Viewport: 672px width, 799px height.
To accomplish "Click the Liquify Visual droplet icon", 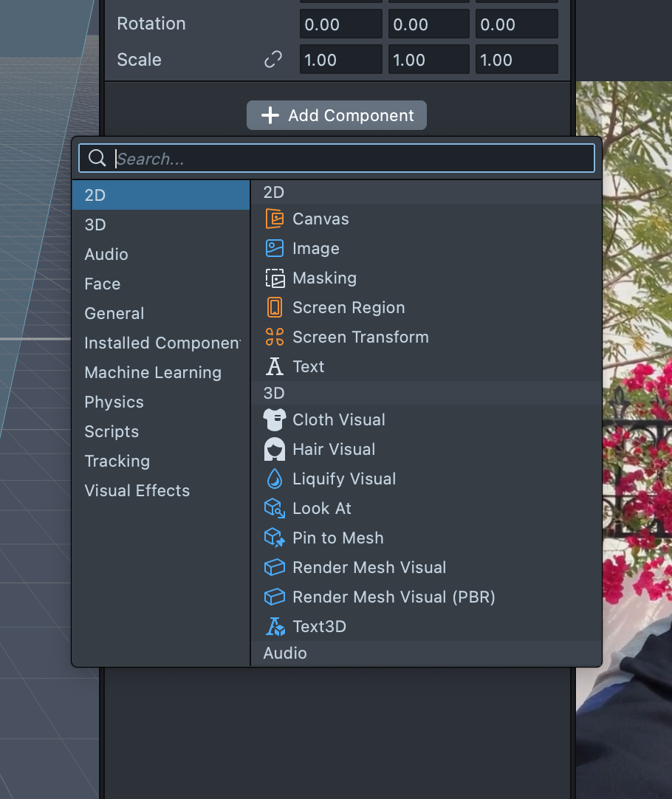I will tap(275, 479).
